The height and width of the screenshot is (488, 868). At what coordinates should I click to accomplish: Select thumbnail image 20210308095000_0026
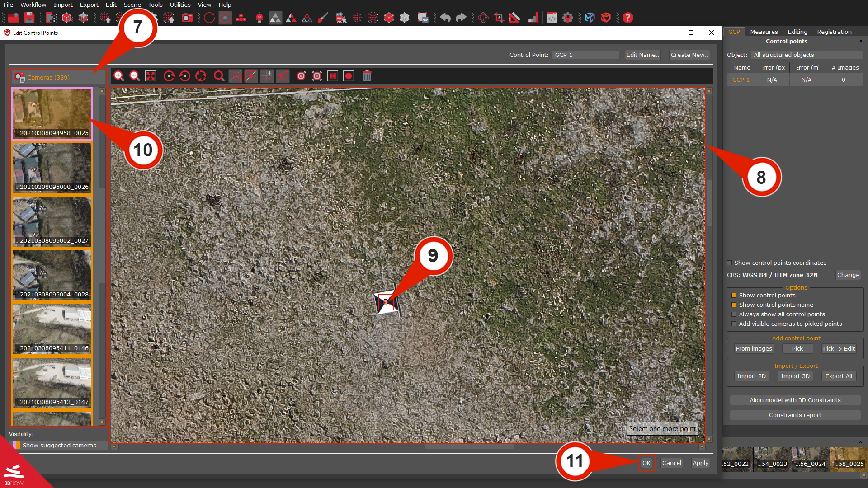tap(52, 167)
